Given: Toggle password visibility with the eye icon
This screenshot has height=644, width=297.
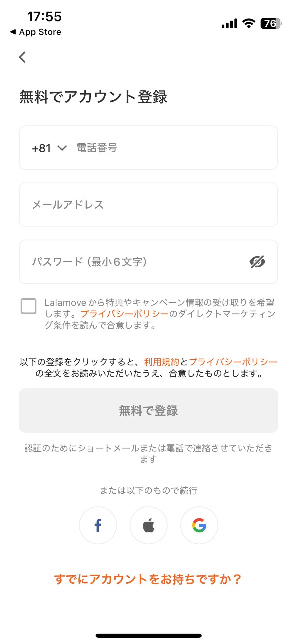Looking at the screenshot, I should point(257,262).
